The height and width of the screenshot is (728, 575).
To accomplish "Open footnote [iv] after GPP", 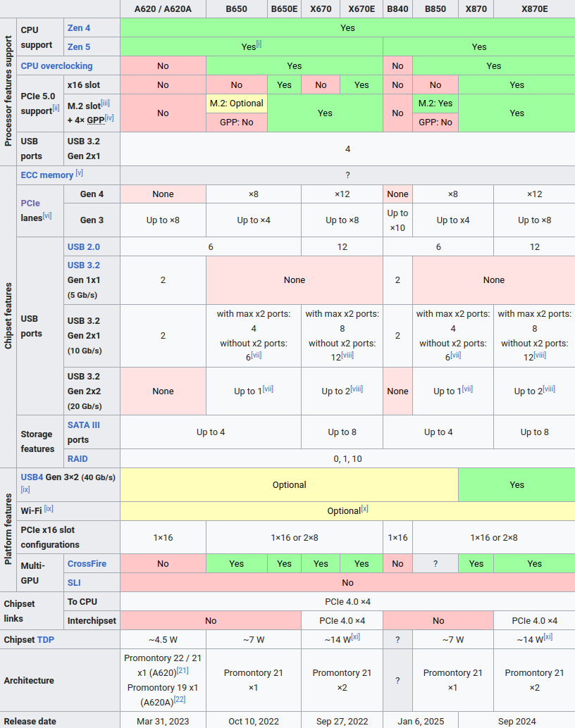I will click(x=109, y=118).
